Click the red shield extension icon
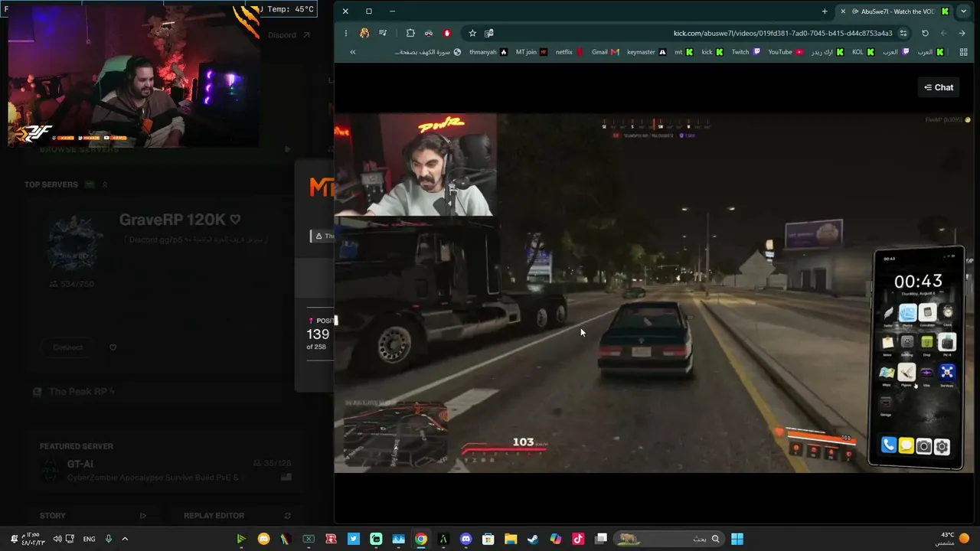Image resolution: width=980 pixels, height=551 pixels. click(x=447, y=33)
